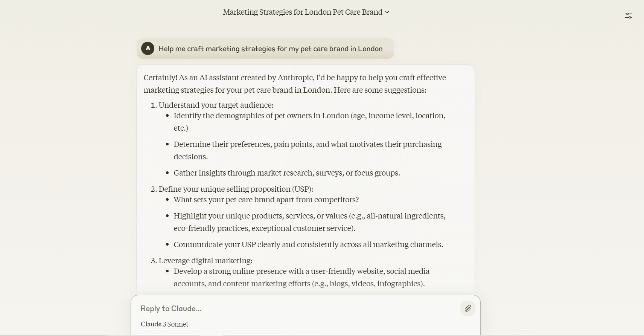Click 'What sets your pet care brand apart' bullet
This screenshot has width=644, height=336.
pyautogui.click(x=266, y=200)
